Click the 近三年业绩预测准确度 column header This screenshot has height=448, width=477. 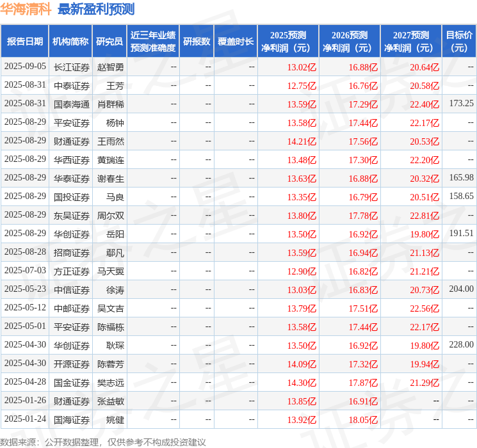[153, 42]
